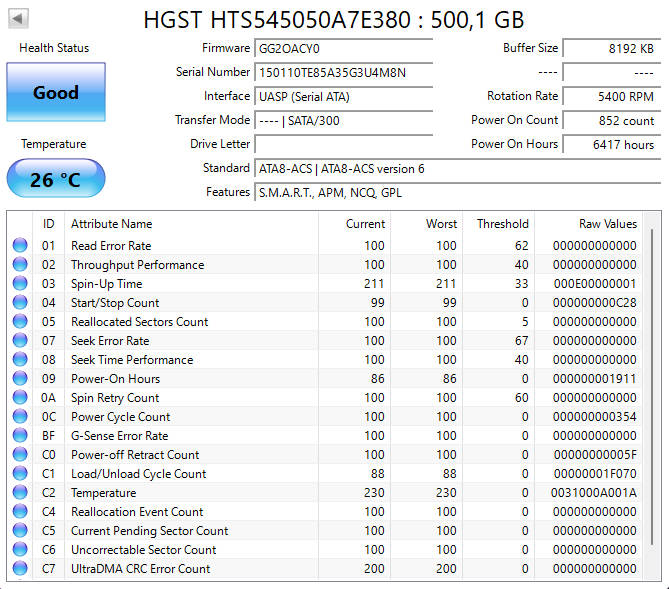The width and height of the screenshot is (669, 589).
Task: Click the Standard field ATA8-ACS
Action: pyautogui.click(x=458, y=169)
